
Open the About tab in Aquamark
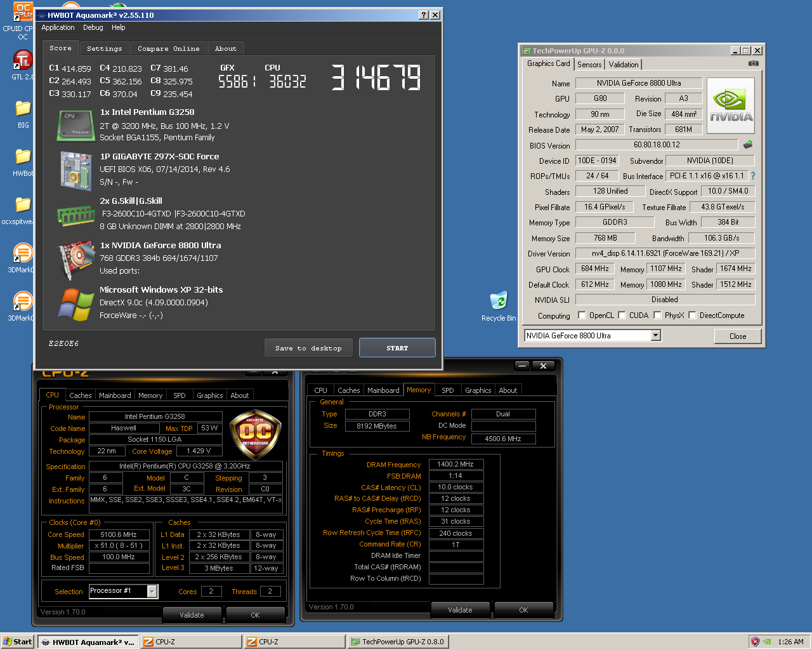click(x=226, y=49)
